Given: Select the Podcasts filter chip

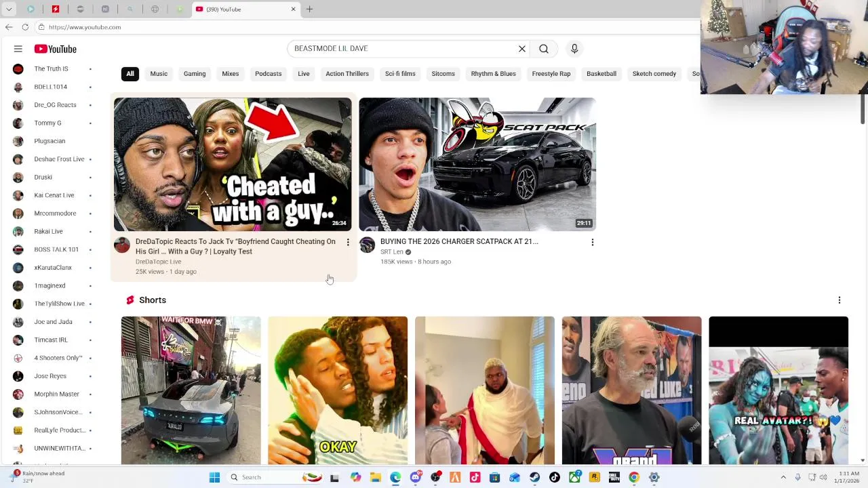Looking at the screenshot, I should pos(269,74).
